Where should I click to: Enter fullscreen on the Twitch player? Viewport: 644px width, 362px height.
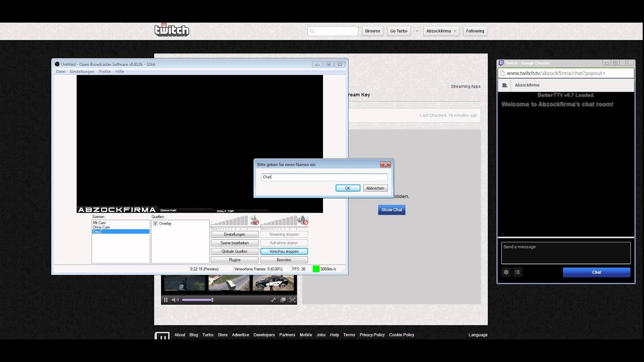[292, 300]
